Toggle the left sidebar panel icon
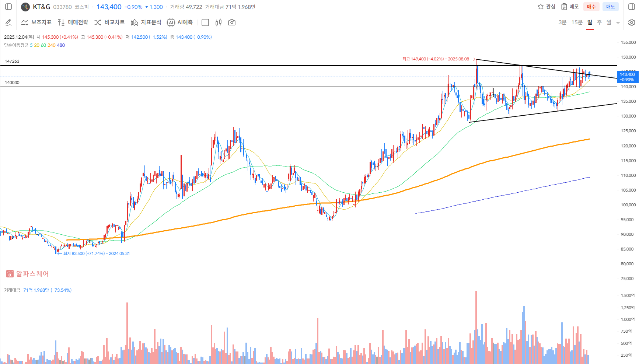639x364 pixels. 8,7
